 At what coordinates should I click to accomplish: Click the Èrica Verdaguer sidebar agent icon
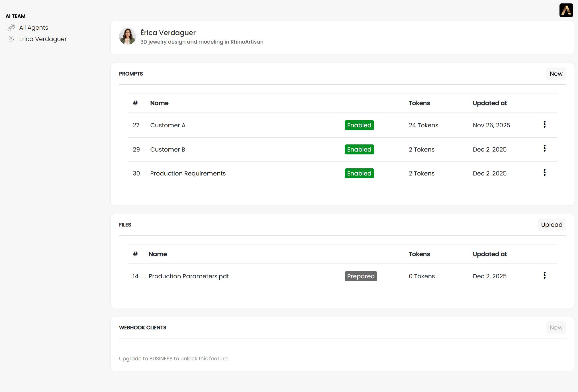(x=11, y=39)
